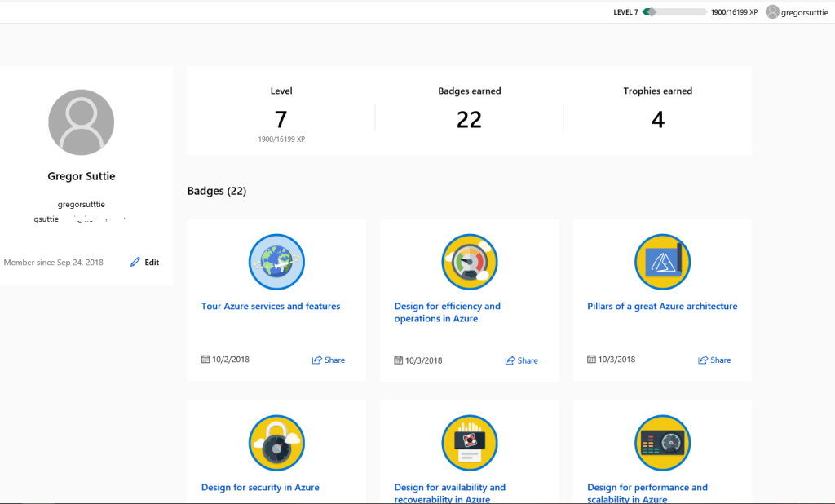Open the availability and recoverability badge icon
The height and width of the screenshot is (504, 835).
point(469,443)
